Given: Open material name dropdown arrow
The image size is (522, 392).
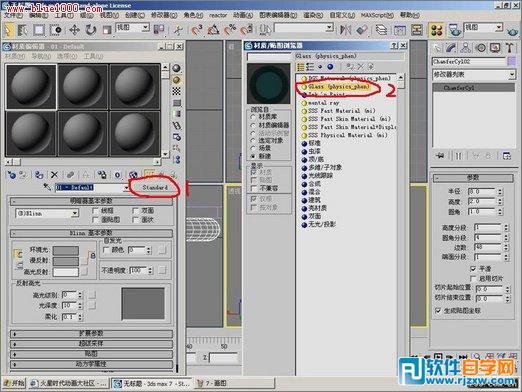Looking at the screenshot, I should coord(126,188).
